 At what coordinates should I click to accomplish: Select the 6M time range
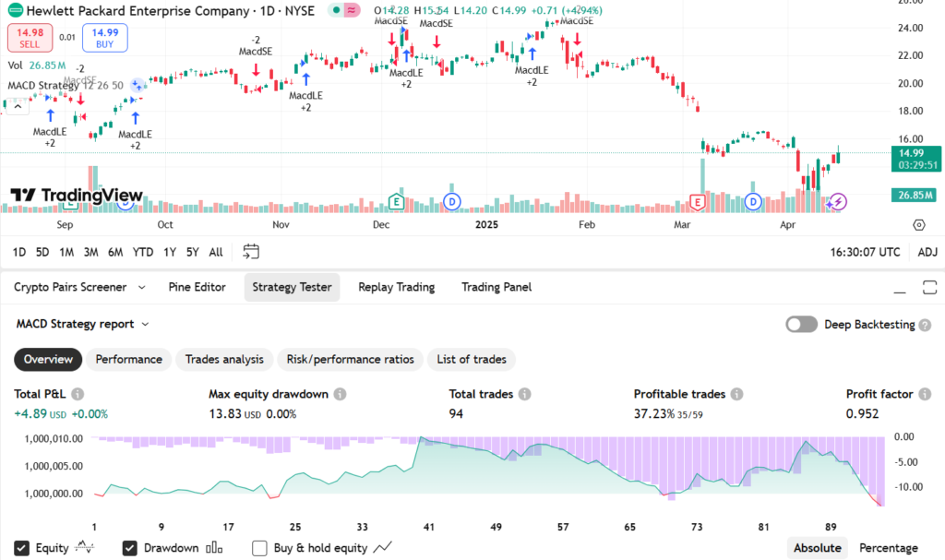pyautogui.click(x=115, y=252)
